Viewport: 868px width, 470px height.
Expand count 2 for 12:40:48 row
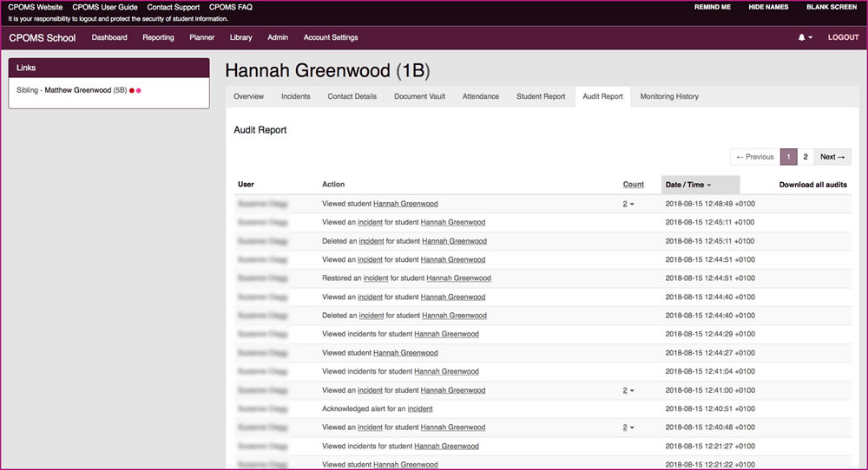pos(628,428)
